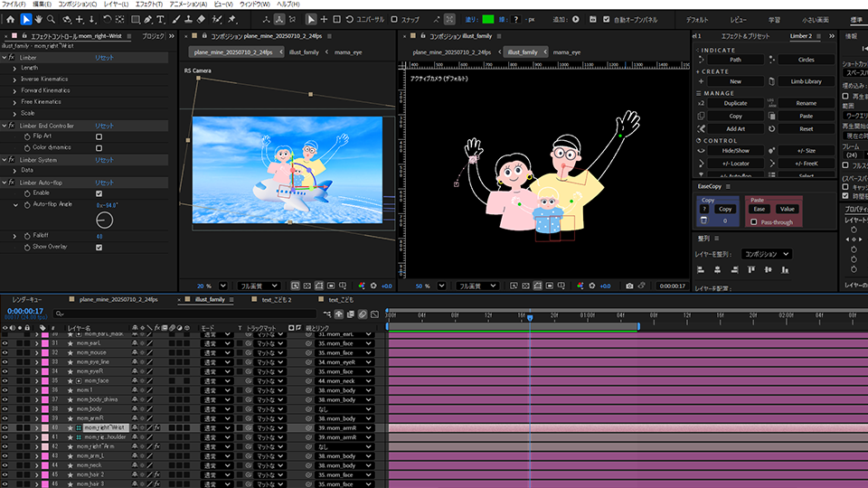Click pink label color swatch of mom_body layer
The width and height of the screenshot is (868, 488).
[45, 409]
